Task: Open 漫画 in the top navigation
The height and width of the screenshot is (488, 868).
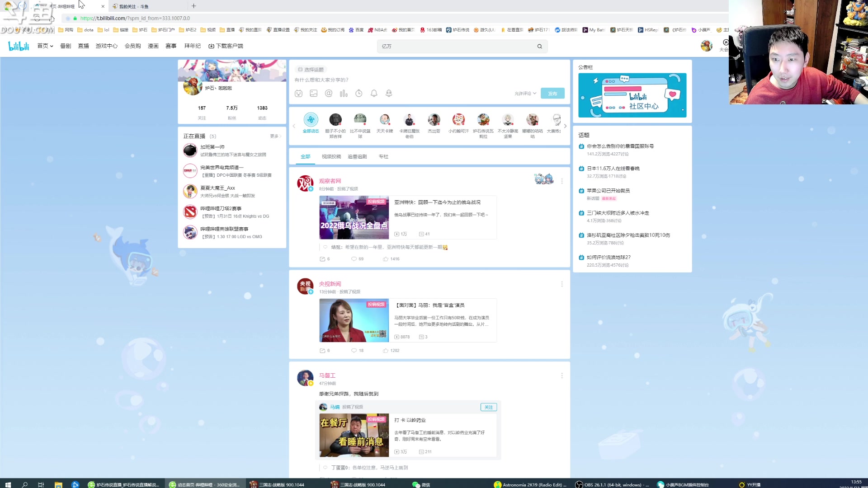Action: 153,46
